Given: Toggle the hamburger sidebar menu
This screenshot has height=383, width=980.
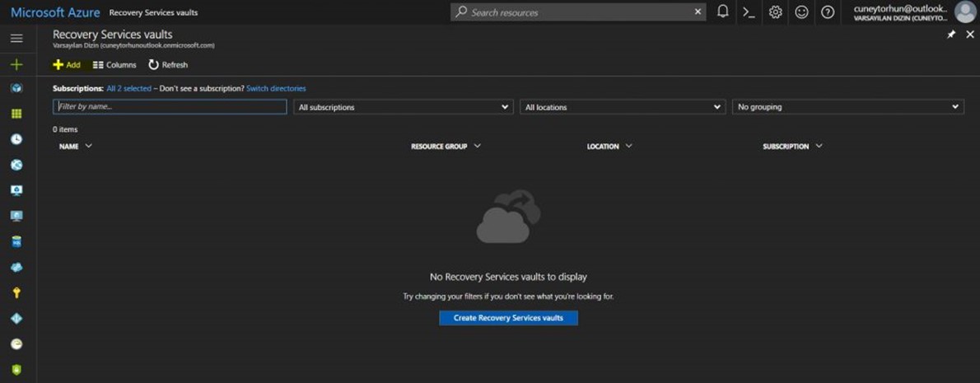Looking at the screenshot, I should coord(16,38).
